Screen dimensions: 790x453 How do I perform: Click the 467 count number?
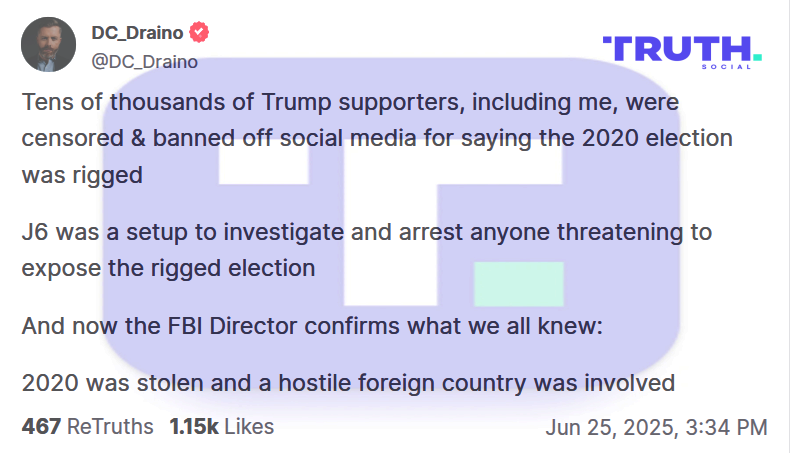[41, 427]
